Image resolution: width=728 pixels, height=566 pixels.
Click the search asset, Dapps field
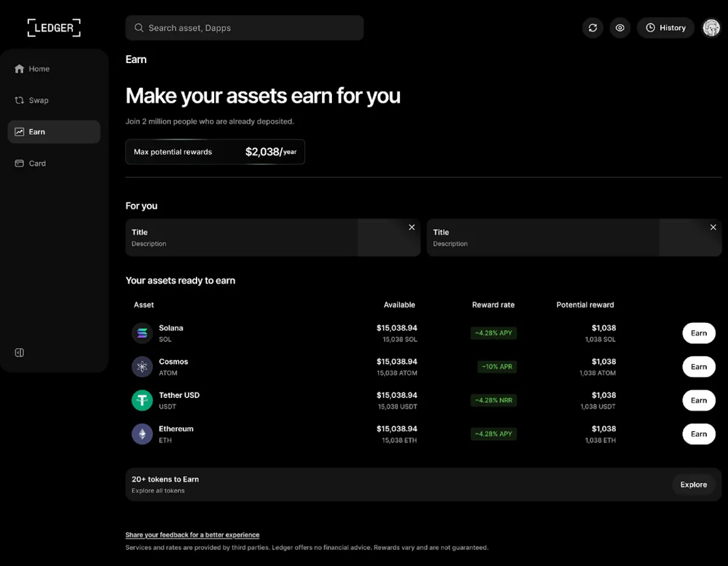(x=244, y=28)
